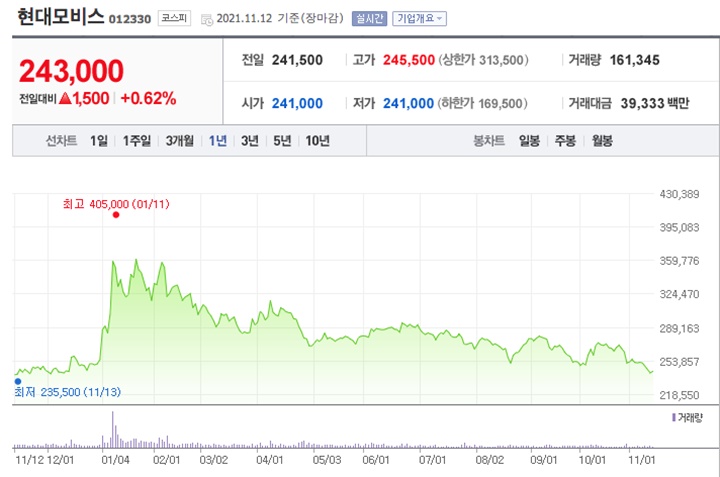Select the 5년 line chart tab
The width and height of the screenshot is (720, 477).
(282, 141)
